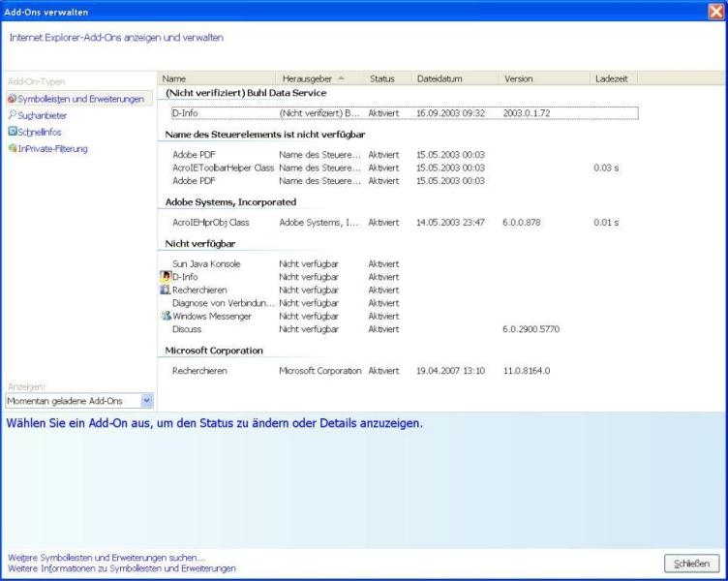
Task: Click the Nicht verfügbar group header
Action: [x=200, y=243]
